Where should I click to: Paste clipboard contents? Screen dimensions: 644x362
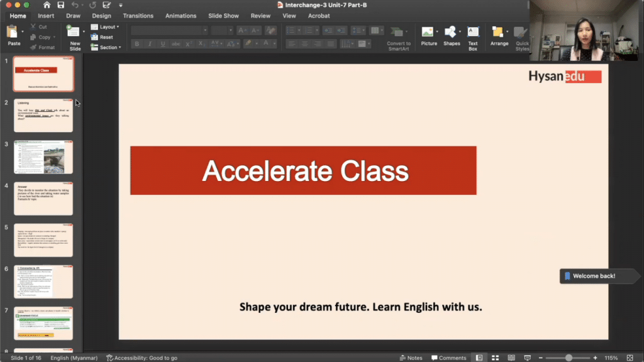click(x=14, y=35)
